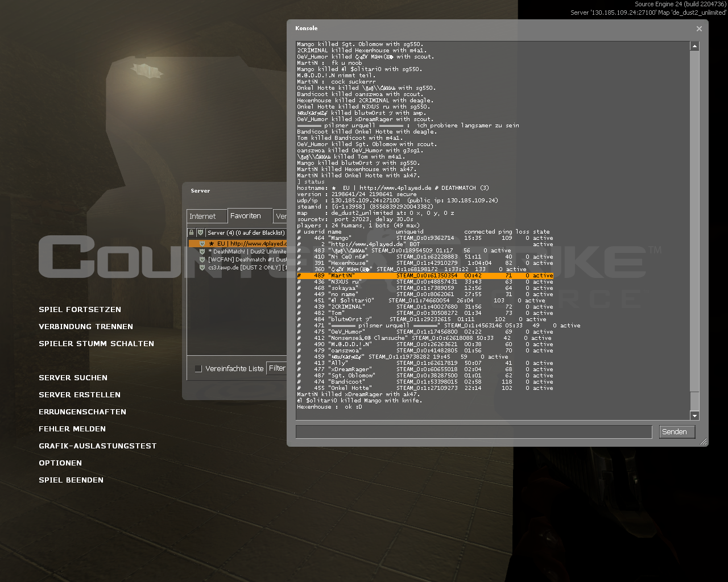Click the "Ally" userid 413 row
The width and height of the screenshot is (728, 582).
pos(425,363)
